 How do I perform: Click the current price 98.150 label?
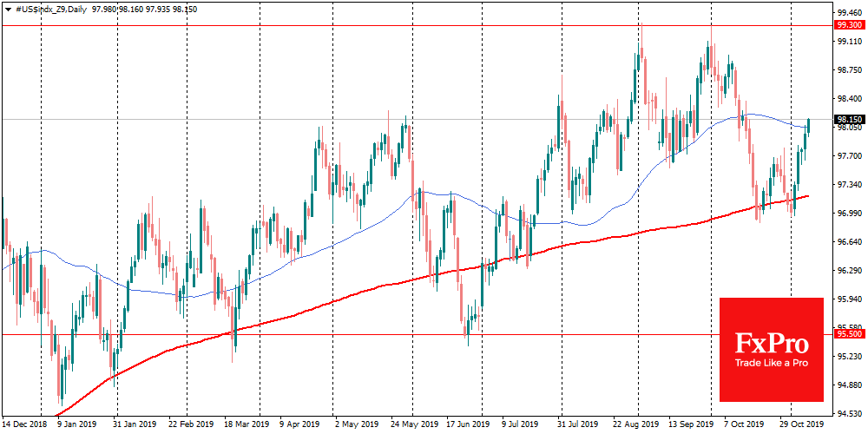[x=849, y=119]
